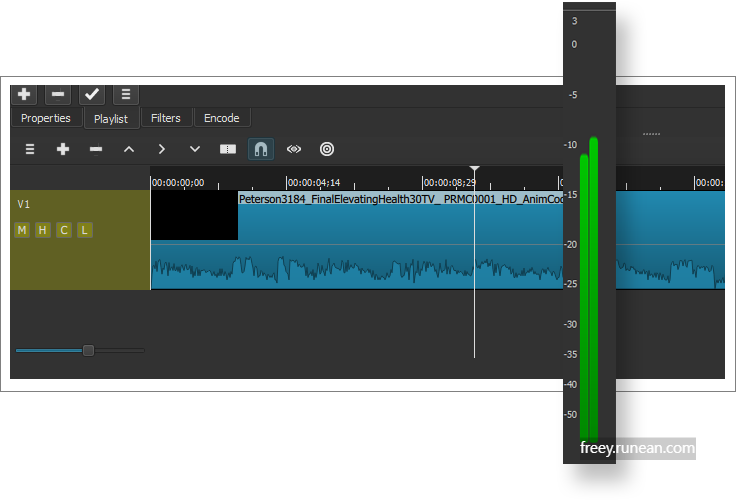Click the playlist update checkmark button

pyautogui.click(x=92, y=94)
